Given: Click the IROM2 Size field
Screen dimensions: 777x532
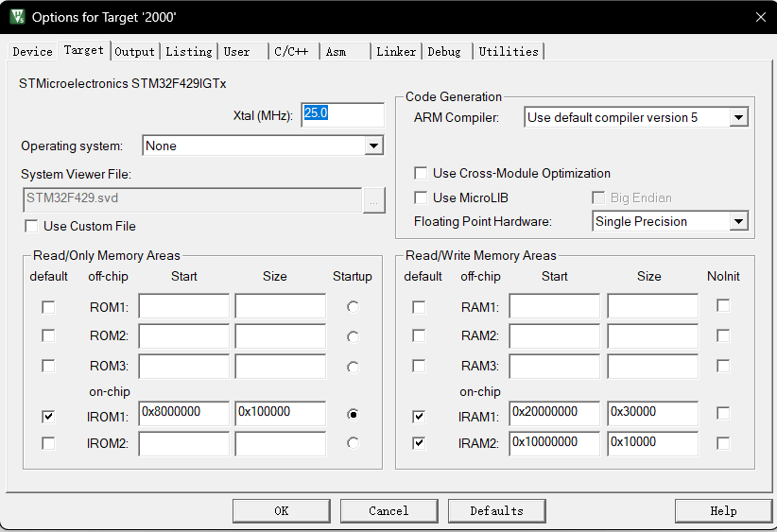Looking at the screenshot, I should tap(281, 444).
